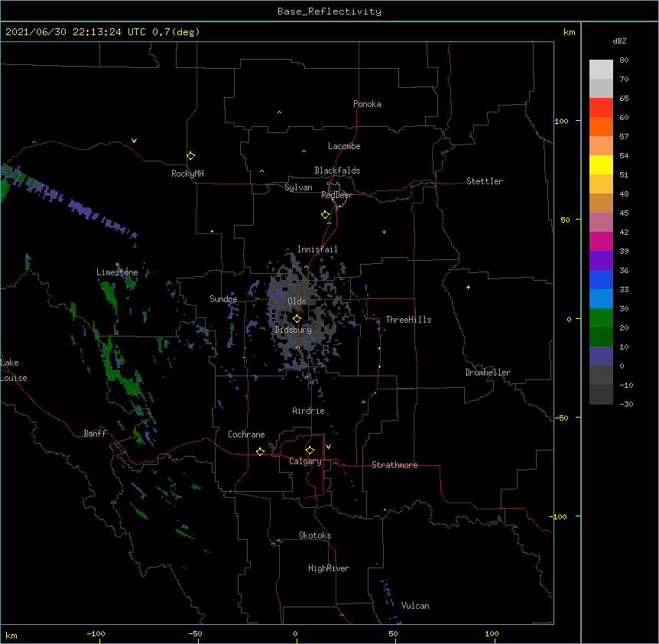Select the Limestone label
Image resolution: width=659 pixels, height=644 pixels.
117,272
